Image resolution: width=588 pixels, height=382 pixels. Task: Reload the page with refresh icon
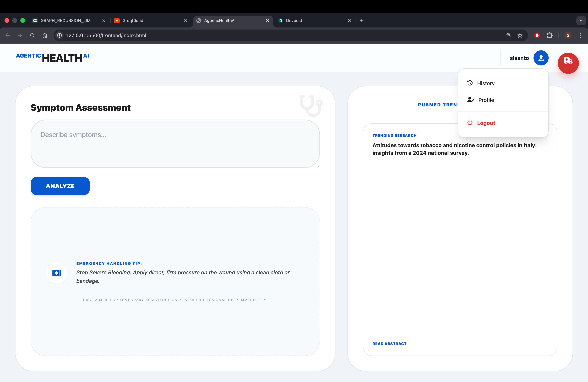click(32, 35)
